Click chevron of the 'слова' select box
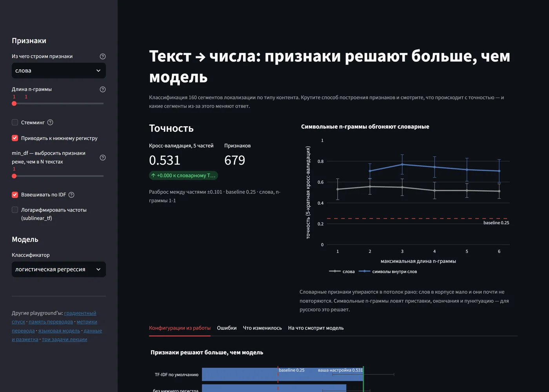Image resolution: width=549 pixels, height=392 pixels. click(x=98, y=71)
